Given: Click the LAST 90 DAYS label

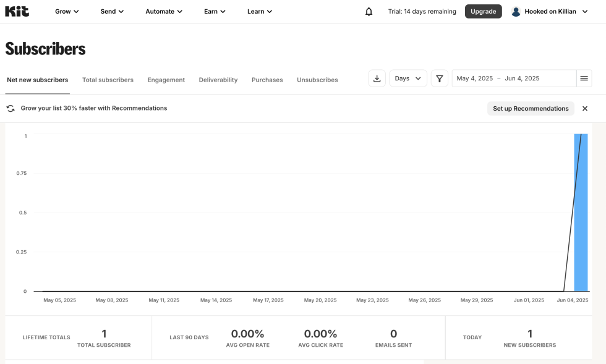Looking at the screenshot, I should click(189, 337).
